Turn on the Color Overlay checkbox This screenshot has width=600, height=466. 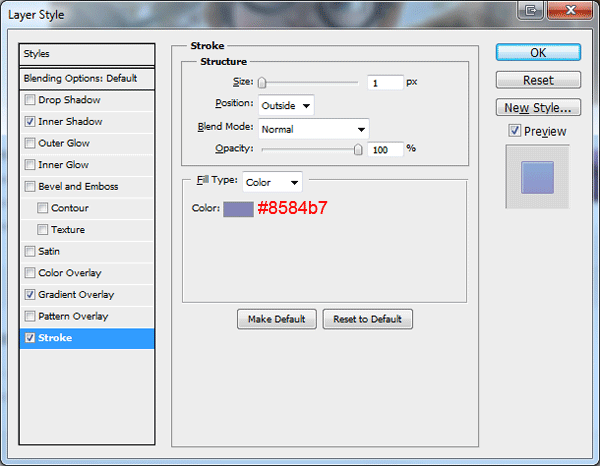(x=29, y=273)
